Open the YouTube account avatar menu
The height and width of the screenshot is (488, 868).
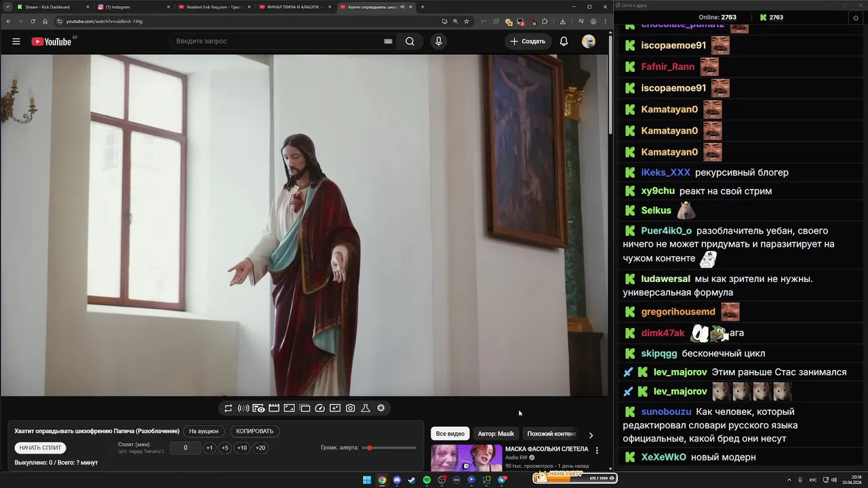pyautogui.click(x=589, y=41)
